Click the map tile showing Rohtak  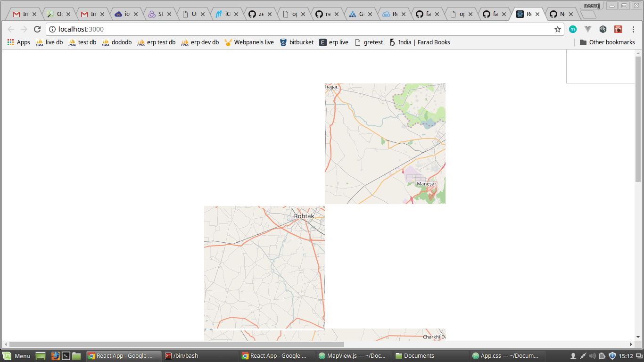[264, 267]
